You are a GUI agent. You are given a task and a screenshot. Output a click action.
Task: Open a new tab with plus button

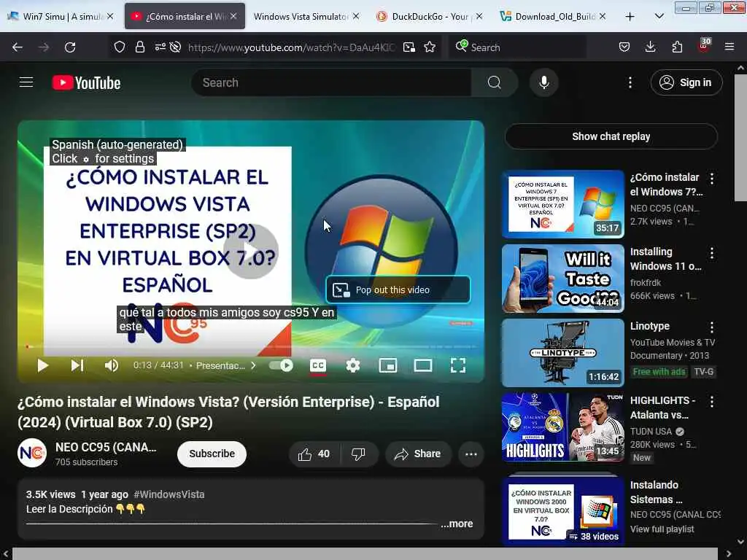pyautogui.click(x=630, y=16)
